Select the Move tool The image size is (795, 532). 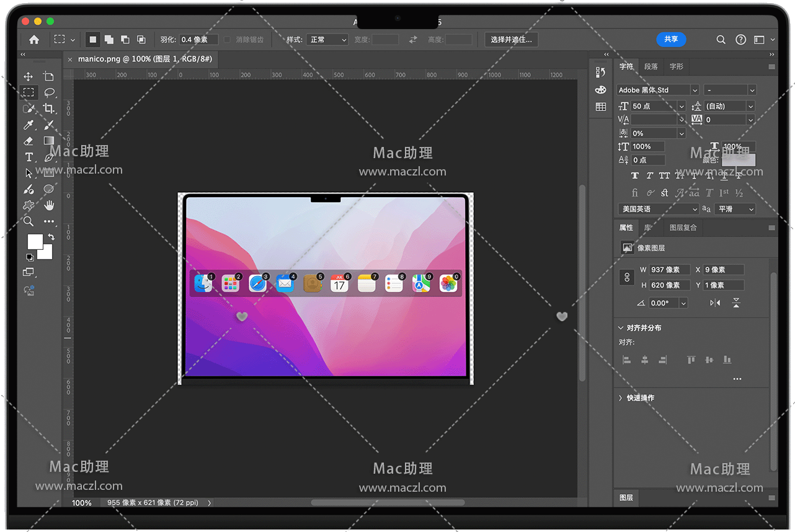[29, 76]
